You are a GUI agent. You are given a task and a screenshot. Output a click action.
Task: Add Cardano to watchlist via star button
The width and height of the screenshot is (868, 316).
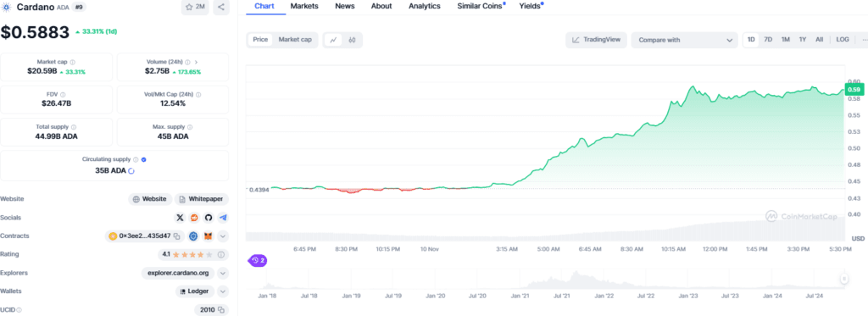click(195, 7)
